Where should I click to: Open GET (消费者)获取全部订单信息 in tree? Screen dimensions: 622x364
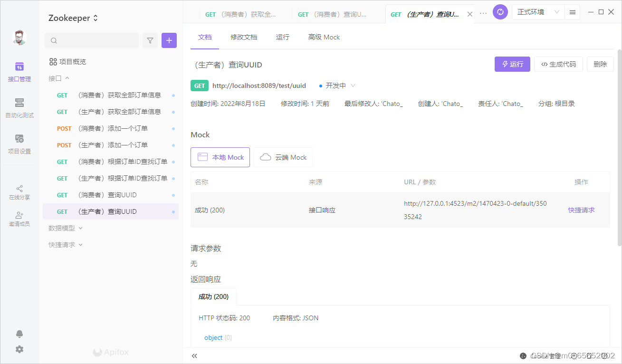point(111,95)
